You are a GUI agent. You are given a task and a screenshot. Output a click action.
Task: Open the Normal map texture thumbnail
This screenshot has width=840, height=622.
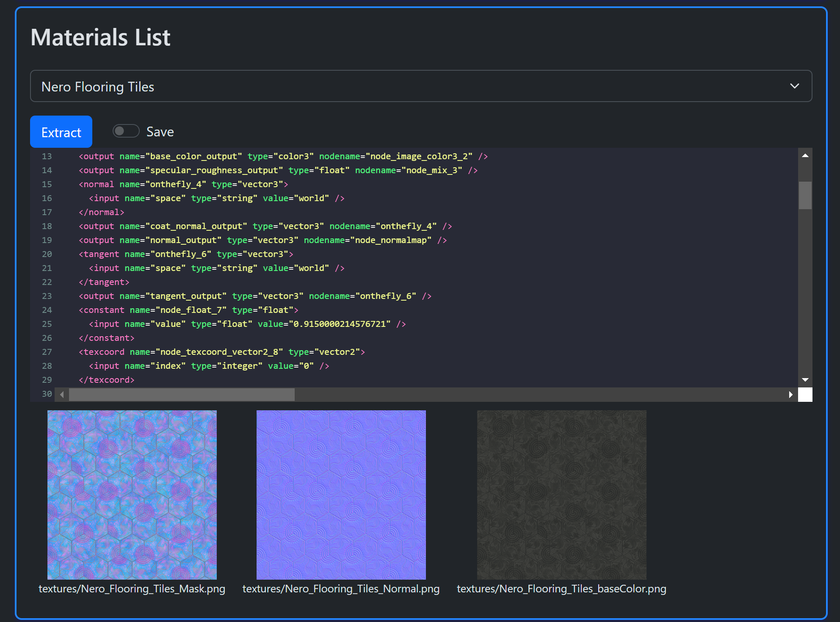click(x=341, y=495)
